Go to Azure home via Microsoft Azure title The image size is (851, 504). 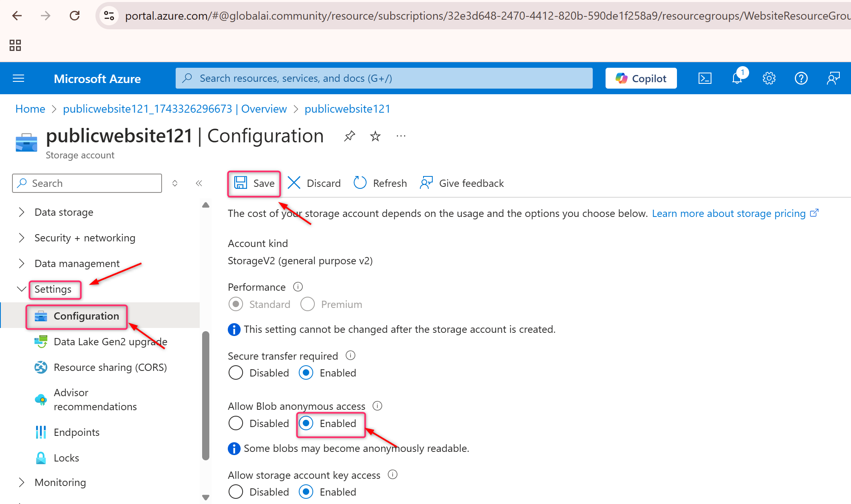97,79
